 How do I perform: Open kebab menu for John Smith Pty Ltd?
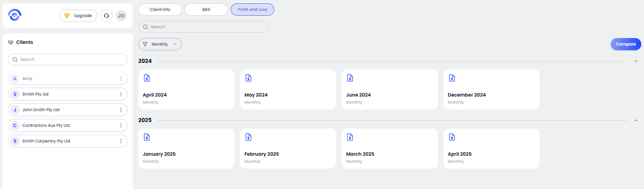coord(121,110)
